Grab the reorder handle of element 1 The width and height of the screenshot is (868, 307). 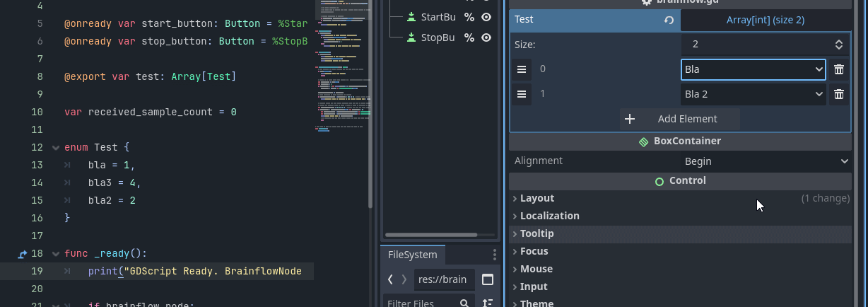click(522, 94)
